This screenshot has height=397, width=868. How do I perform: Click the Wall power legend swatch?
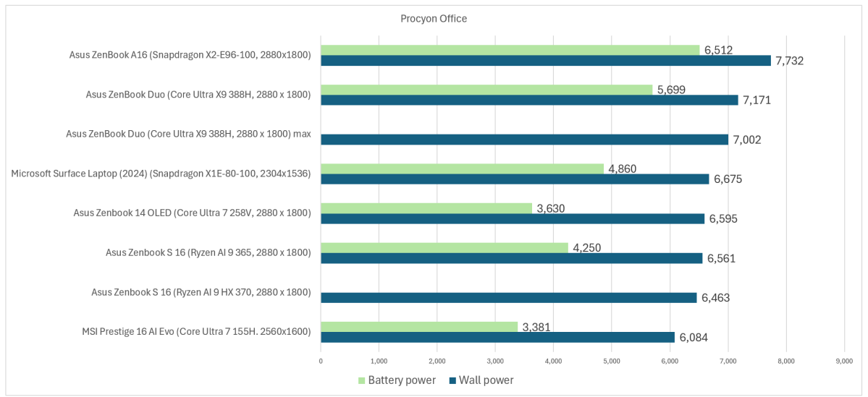click(x=452, y=380)
